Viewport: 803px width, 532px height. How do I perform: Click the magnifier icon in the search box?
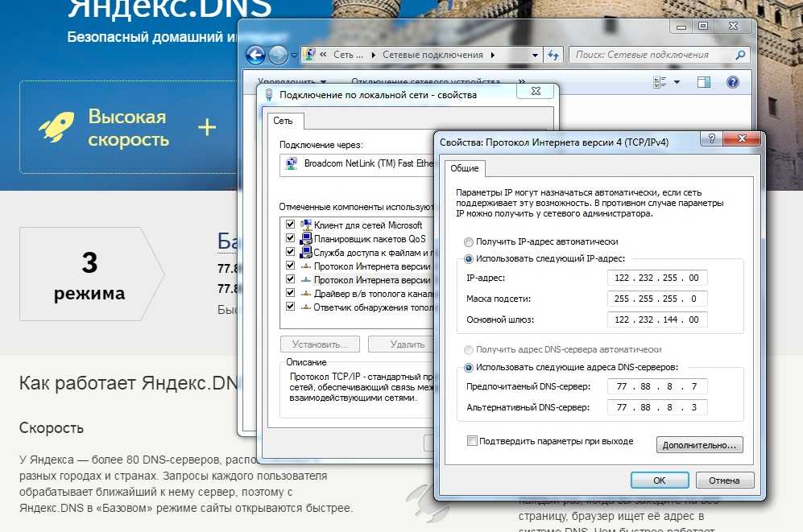click(x=740, y=55)
